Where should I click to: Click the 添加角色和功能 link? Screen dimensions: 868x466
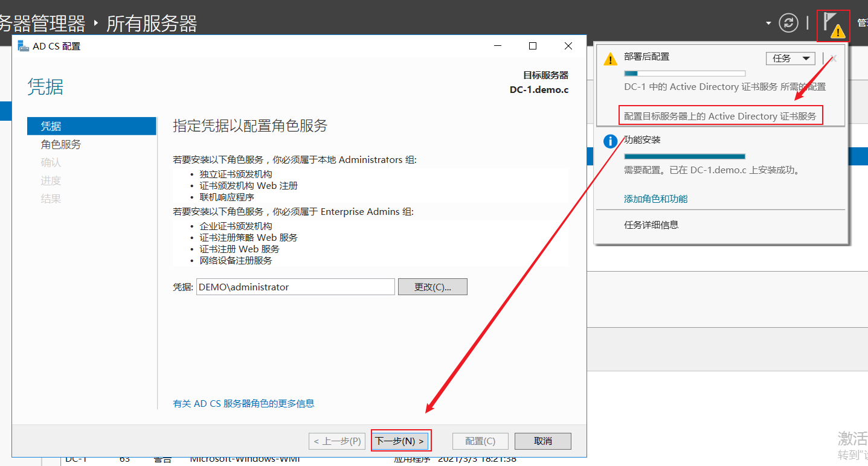[x=656, y=199]
